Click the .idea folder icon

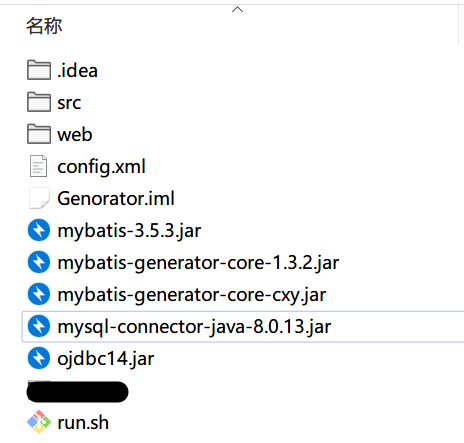39,70
